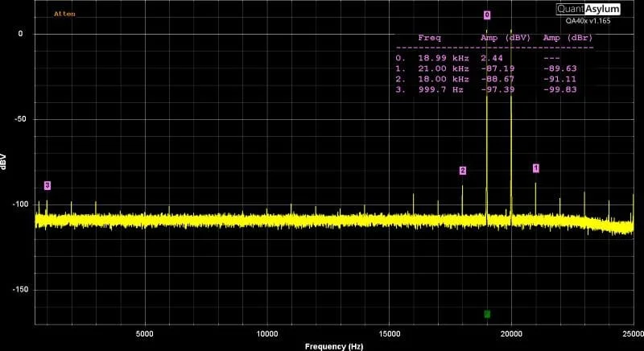Select the 21.00 kHz table row
Image resolution: width=644 pixels, height=351 pixels.
pyautogui.click(x=487, y=68)
